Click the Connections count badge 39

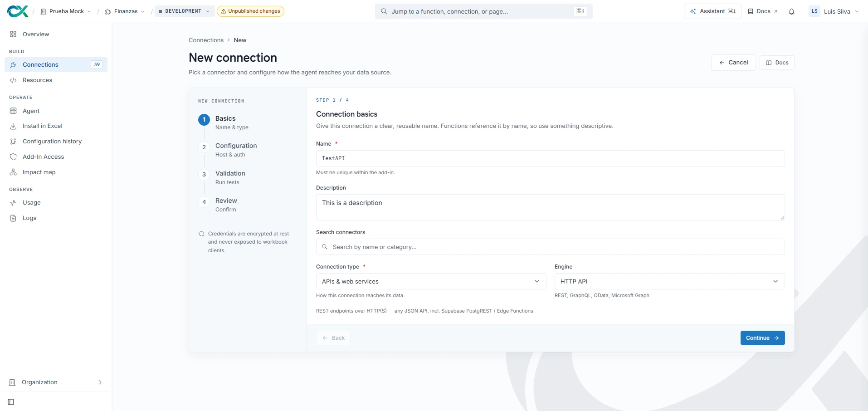click(97, 64)
